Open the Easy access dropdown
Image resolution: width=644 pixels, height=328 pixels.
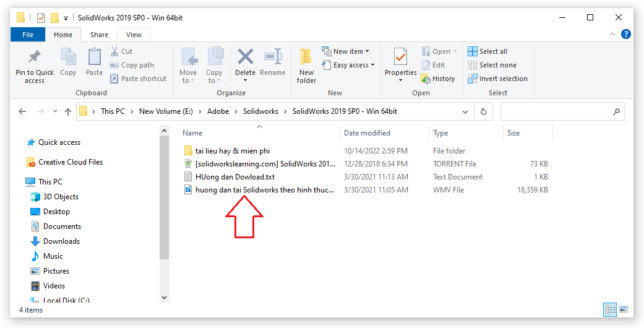(x=349, y=65)
